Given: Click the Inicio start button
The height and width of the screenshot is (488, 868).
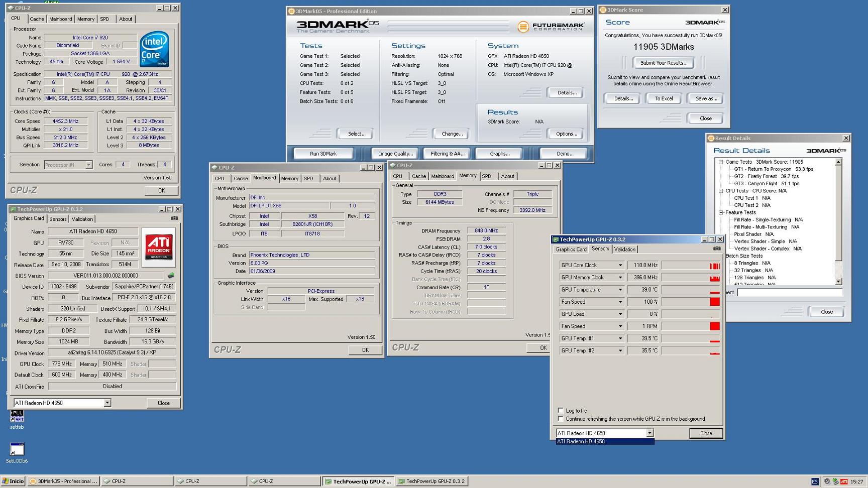Looking at the screenshot, I should pos(13,481).
